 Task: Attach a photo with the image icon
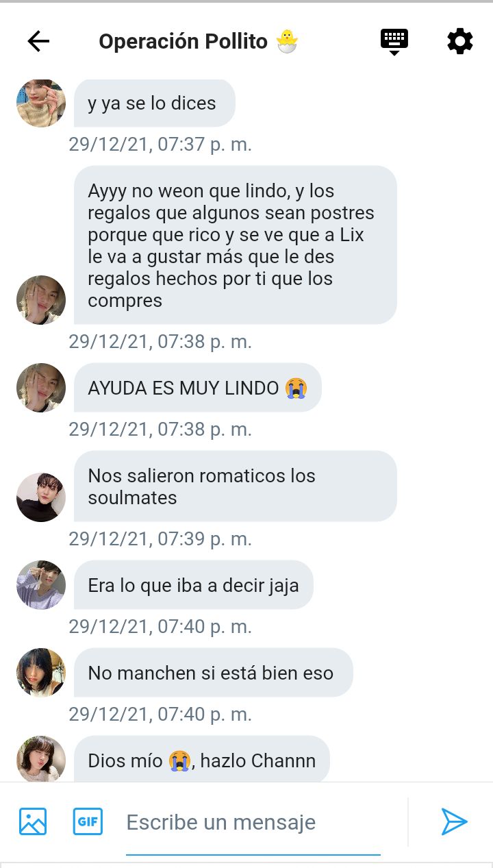33,821
